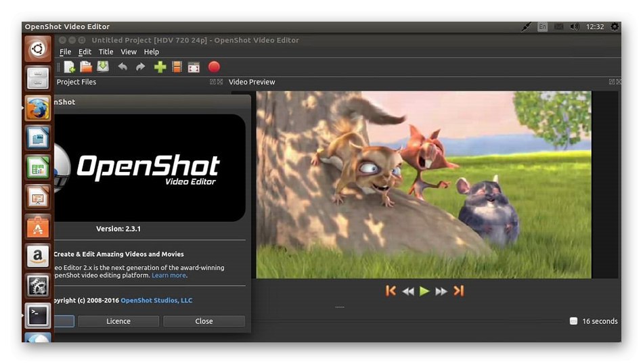Open Terminal from the dock
Screen dimensions: 643x364
38,316
